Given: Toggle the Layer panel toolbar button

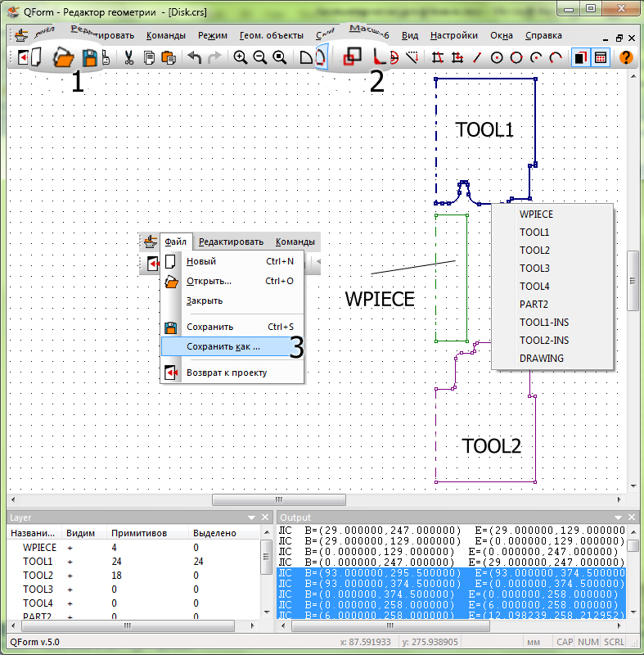Looking at the screenshot, I should tap(580, 57).
